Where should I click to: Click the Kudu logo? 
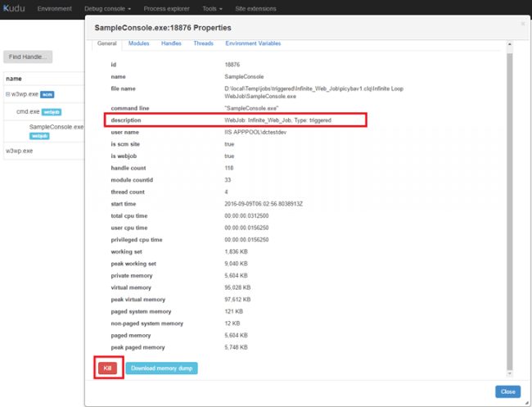tap(14, 8)
